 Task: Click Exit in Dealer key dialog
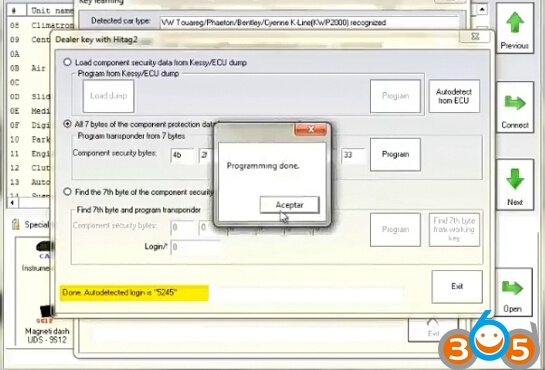click(x=457, y=287)
